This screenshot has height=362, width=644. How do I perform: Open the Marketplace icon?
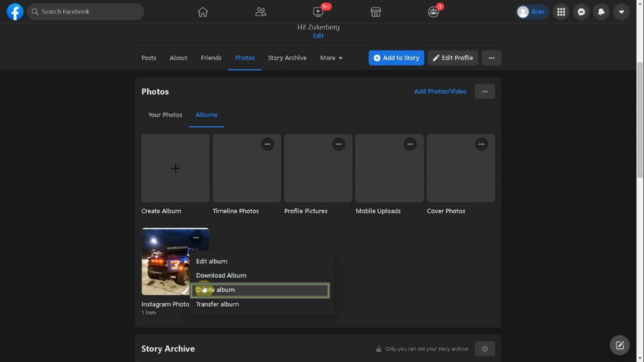click(376, 12)
